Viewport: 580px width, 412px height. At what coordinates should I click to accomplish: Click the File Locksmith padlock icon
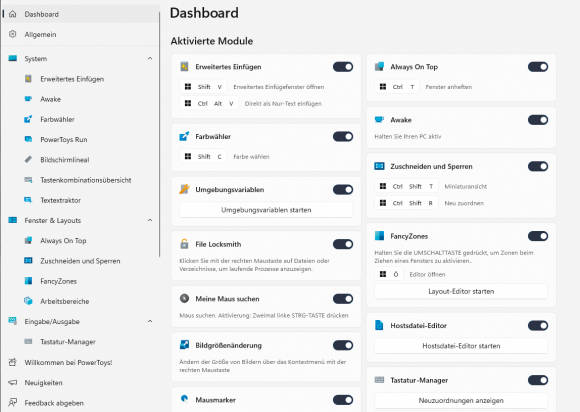[184, 244]
